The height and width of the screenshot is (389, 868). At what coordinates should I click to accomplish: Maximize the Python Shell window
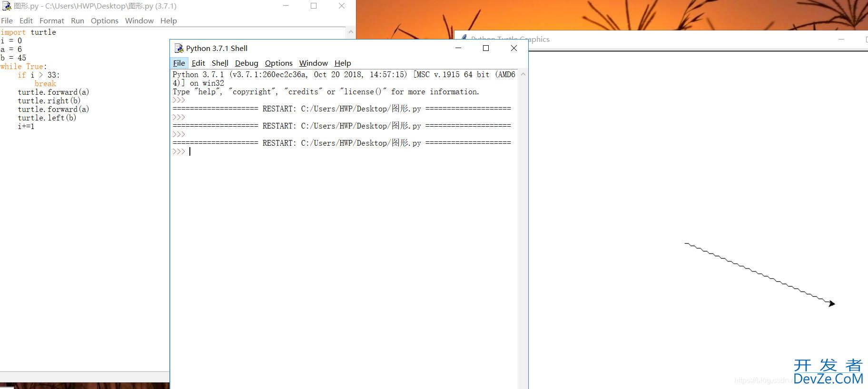tap(486, 48)
